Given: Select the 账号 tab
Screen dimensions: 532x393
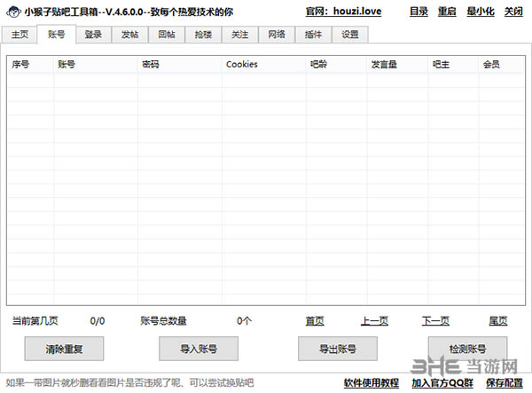Looking at the screenshot, I should click(57, 35).
